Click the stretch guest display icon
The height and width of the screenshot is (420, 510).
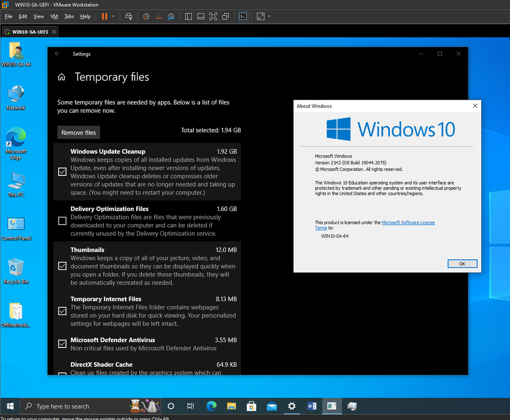(x=261, y=17)
